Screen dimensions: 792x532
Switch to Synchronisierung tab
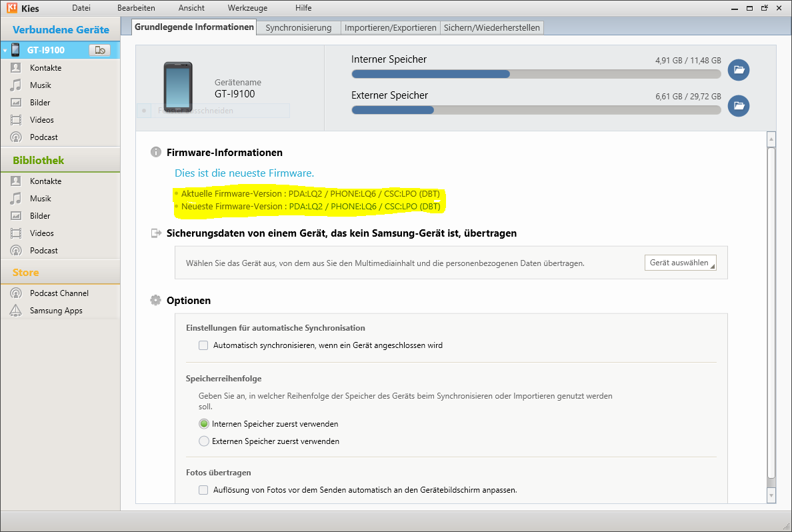[x=299, y=28]
